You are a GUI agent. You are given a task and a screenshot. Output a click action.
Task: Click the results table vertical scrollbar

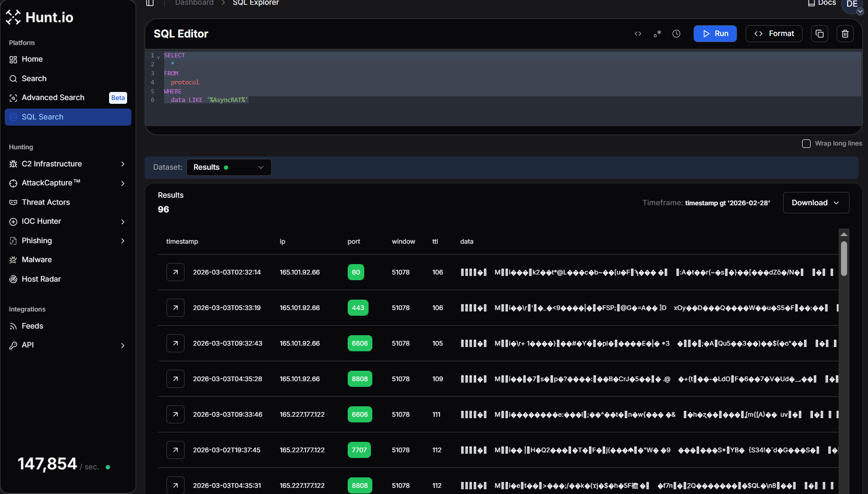click(x=844, y=259)
